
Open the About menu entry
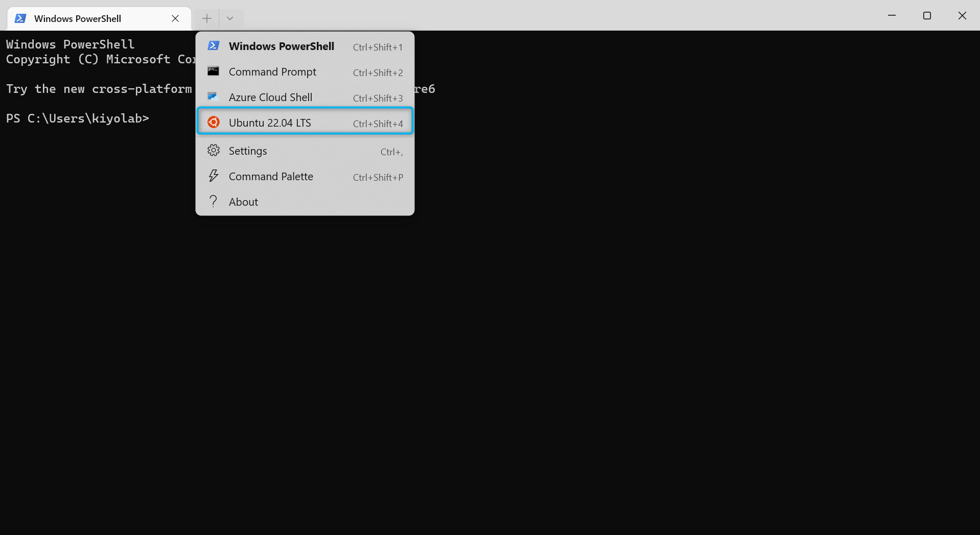click(305, 202)
